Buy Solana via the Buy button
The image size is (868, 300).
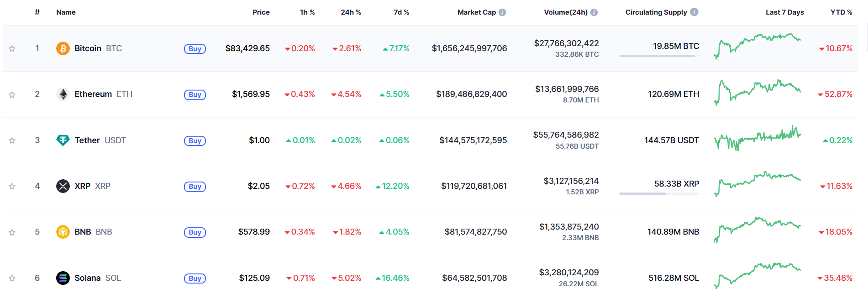pyautogui.click(x=195, y=279)
